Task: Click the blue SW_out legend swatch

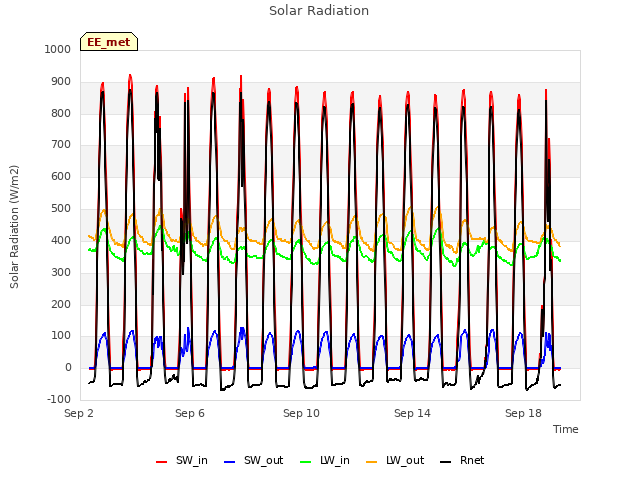Action: [x=230, y=462]
